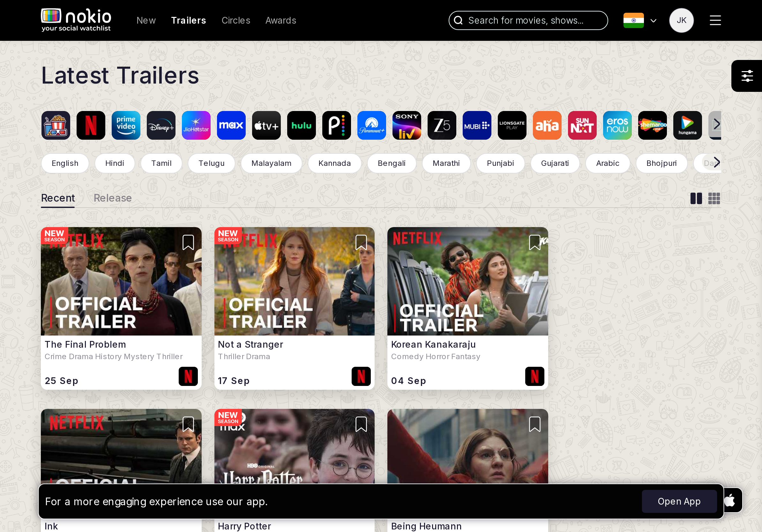Select the MUBI service icon

point(477,125)
